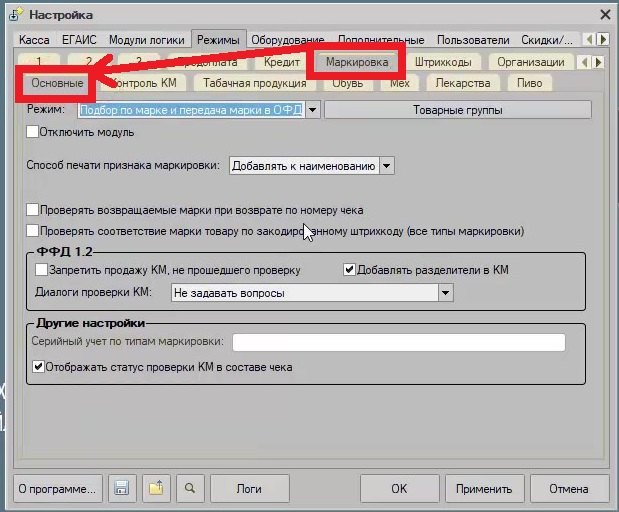Select the Маркировка tab
Viewport: 619px width, 512px height.
pyautogui.click(x=357, y=62)
